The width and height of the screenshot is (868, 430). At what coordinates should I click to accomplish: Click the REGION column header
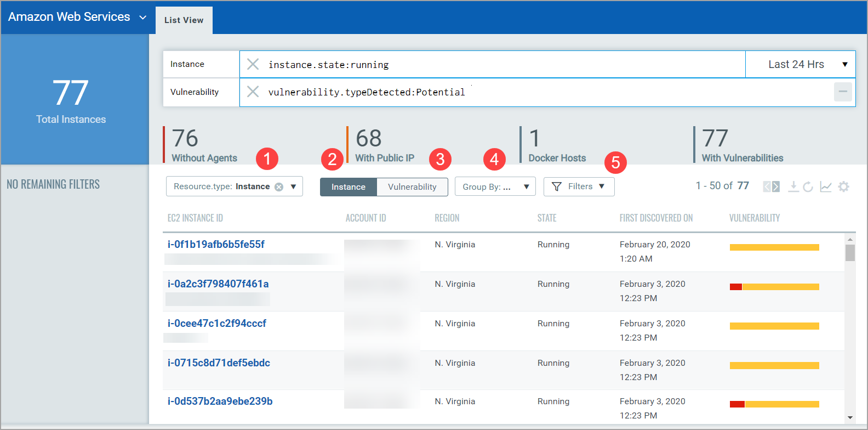click(447, 218)
